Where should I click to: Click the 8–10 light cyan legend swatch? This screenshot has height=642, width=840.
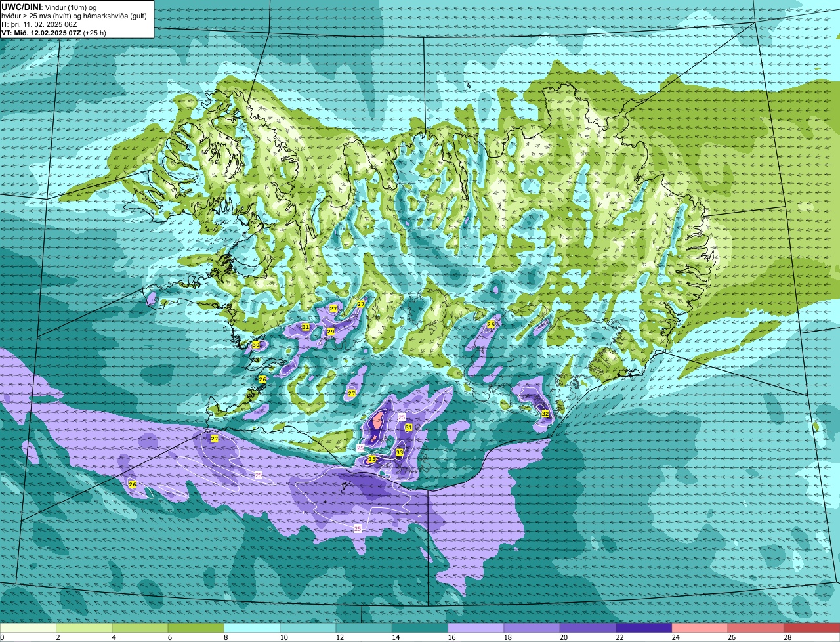[252, 628]
